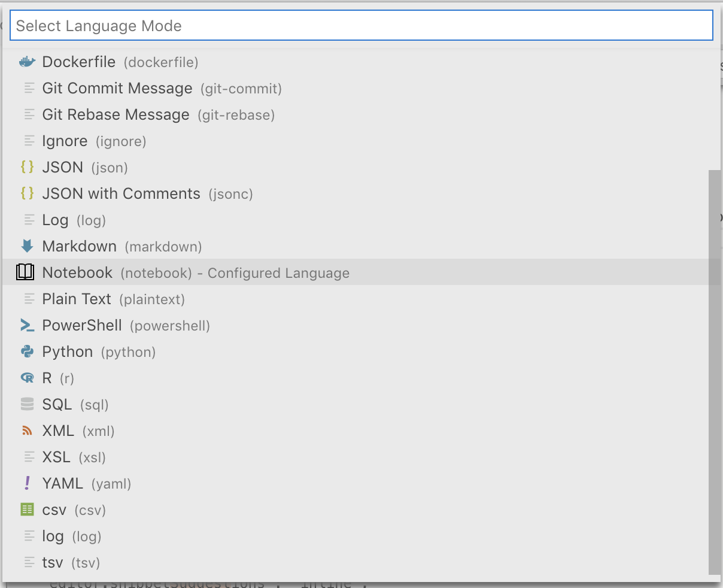The height and width of the screenshot is (588, 723).
Task: Select the JSON with Comments entry
Action: pos(121,193)
